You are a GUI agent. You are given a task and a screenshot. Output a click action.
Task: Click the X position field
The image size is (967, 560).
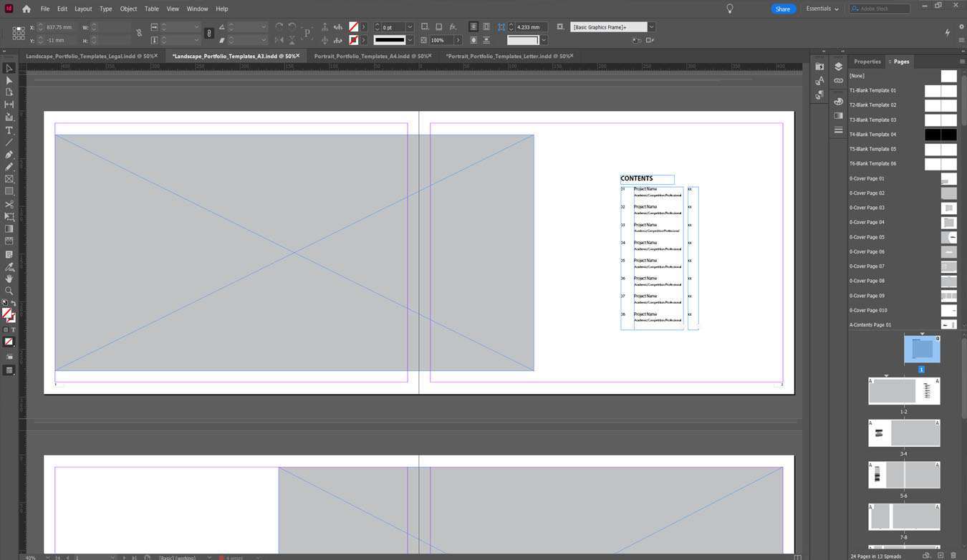[x=60, y=27]
